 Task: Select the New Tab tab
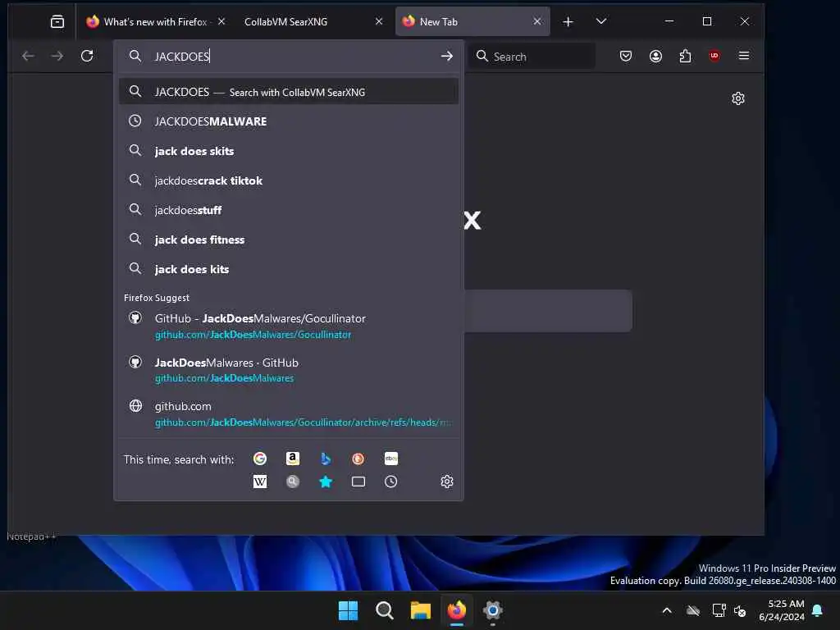click(472, 21)
